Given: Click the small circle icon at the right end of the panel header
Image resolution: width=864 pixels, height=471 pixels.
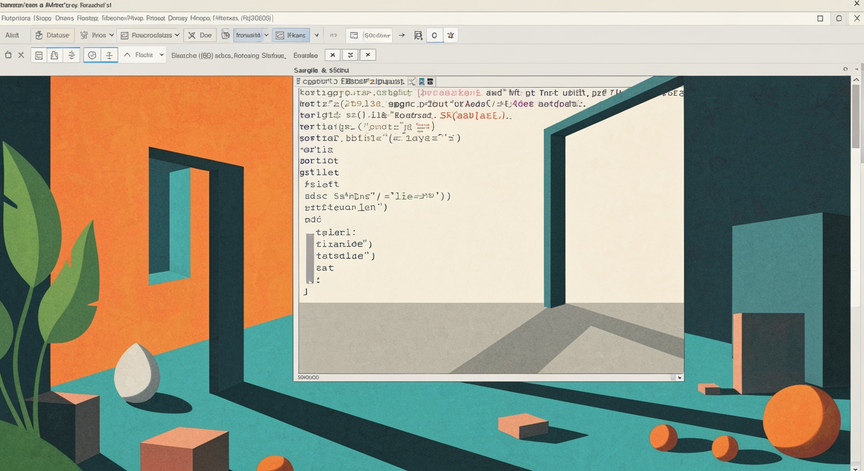Looking at the screenshot, I should [845, 69].
